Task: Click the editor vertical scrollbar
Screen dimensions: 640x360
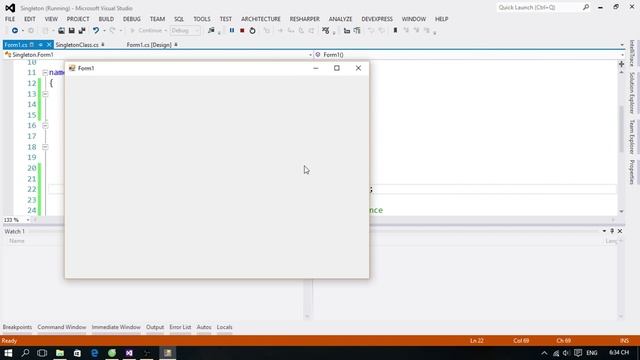Action: [x=621, y=129]
